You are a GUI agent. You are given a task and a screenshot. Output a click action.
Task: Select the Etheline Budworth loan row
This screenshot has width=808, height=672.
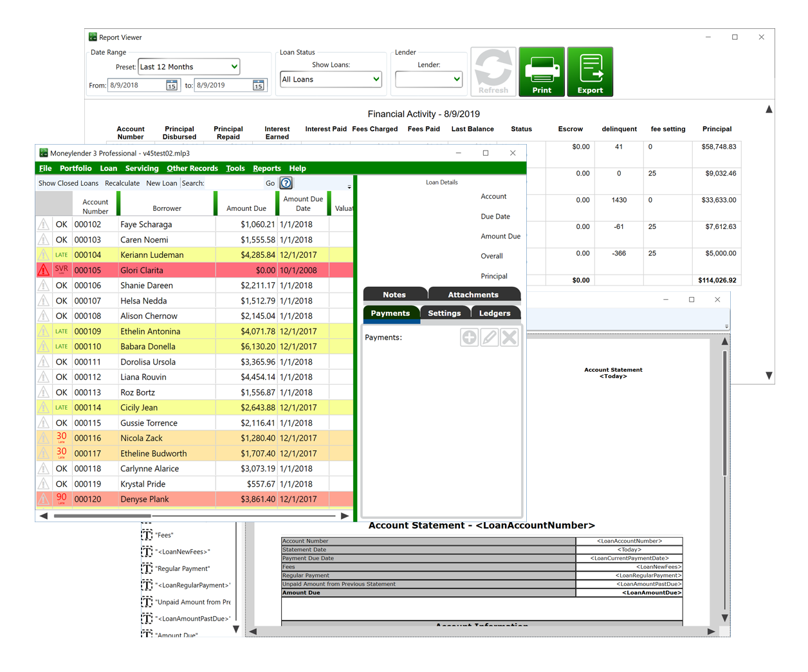click(194, 453)
